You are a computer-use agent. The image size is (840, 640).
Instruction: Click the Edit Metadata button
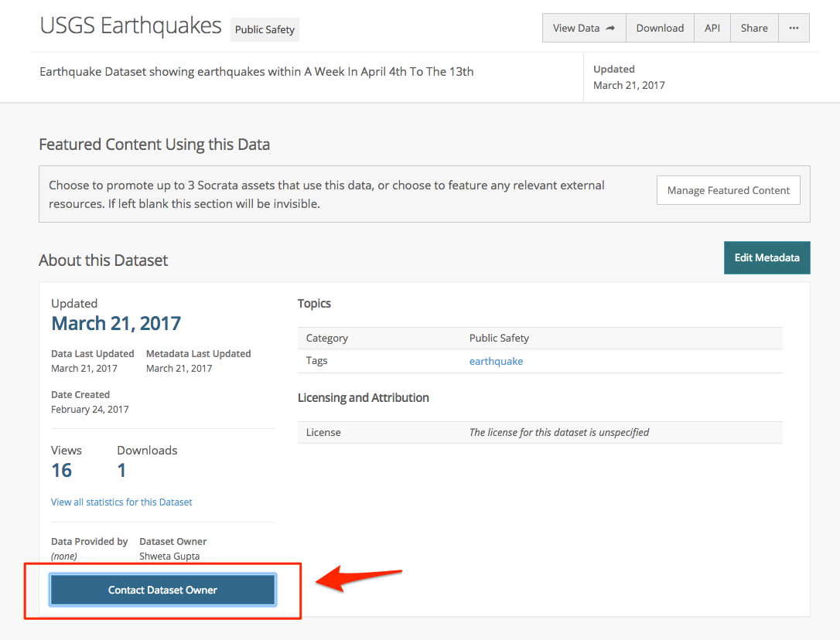(x=767, y=257)
